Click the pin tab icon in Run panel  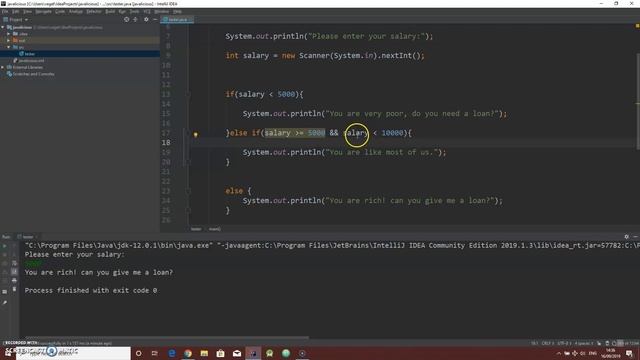coord(5,302)
